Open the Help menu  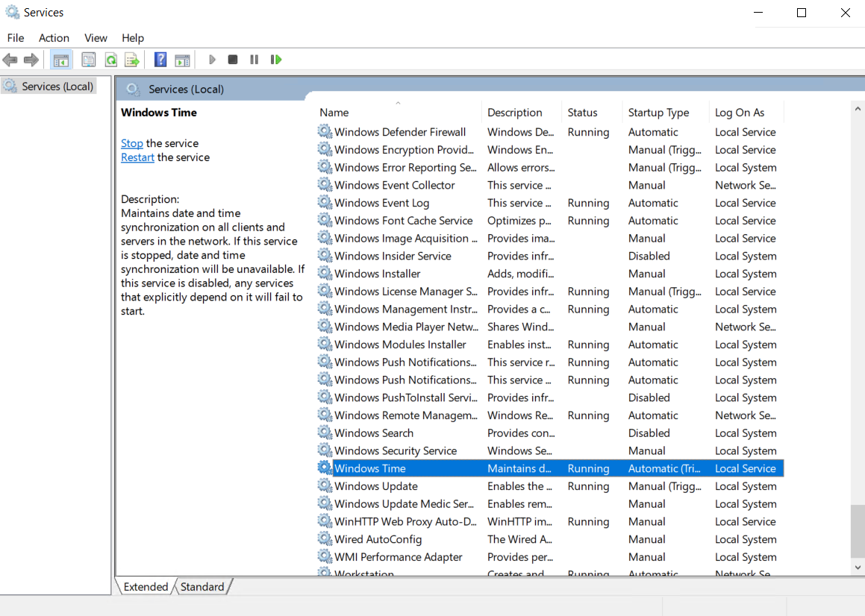click(x=133, y=38)
